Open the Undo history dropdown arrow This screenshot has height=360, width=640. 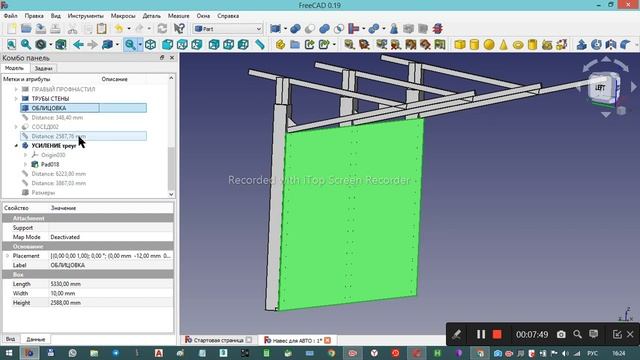[129, 29]
